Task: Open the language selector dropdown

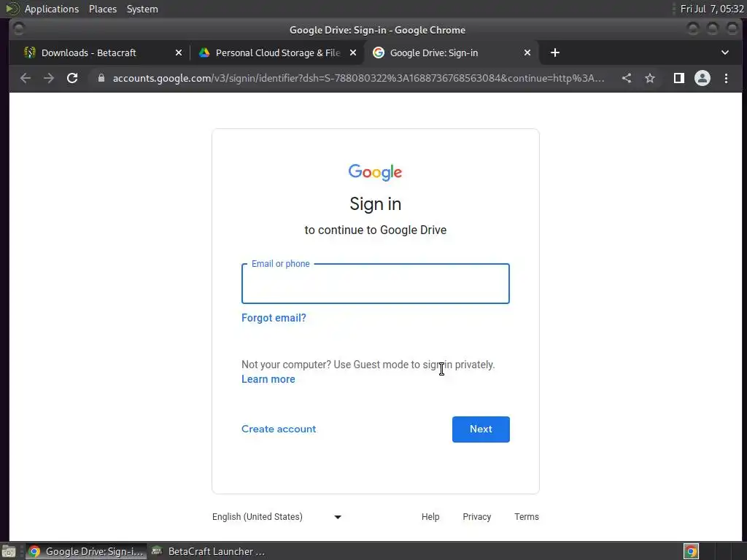Action: (276, 517)
